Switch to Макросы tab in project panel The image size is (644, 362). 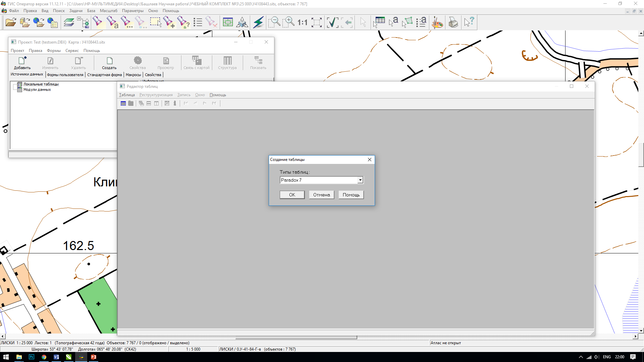133,74
